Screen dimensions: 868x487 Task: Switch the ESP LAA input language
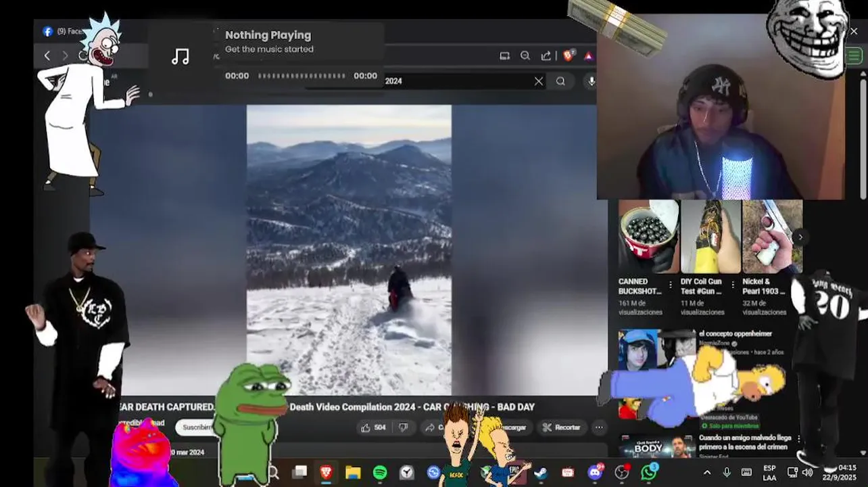coord(769,472)
